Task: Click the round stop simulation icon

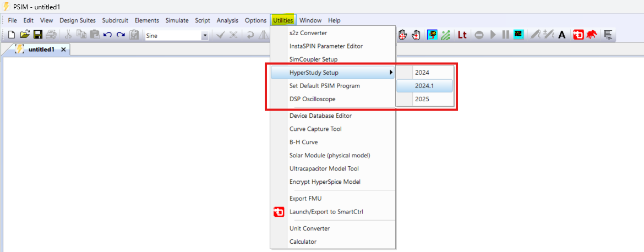Action: tap(479, 35)
